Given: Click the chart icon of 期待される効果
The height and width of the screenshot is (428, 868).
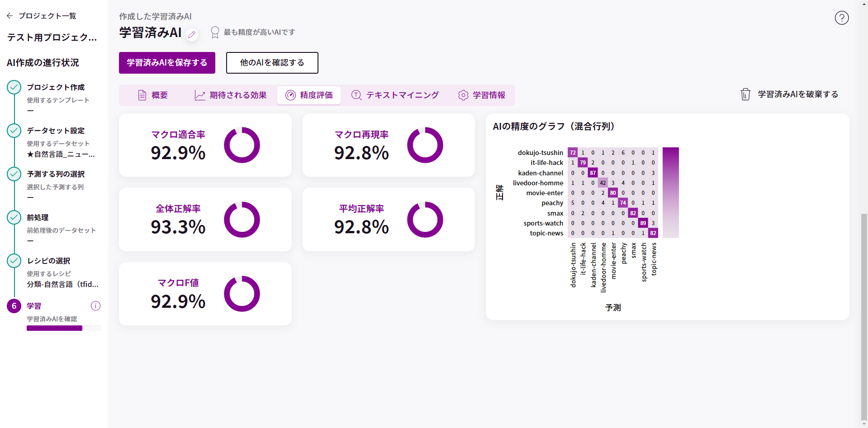Looking at the screenshot, I should coord(200,95).
